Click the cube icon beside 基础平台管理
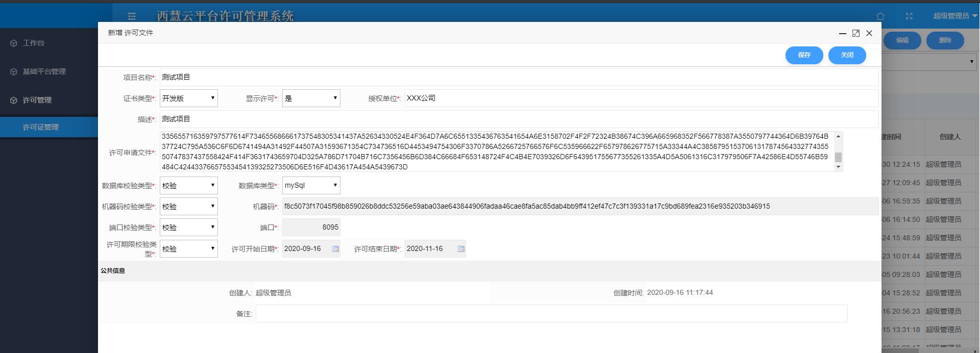 (x=13, y=71)
